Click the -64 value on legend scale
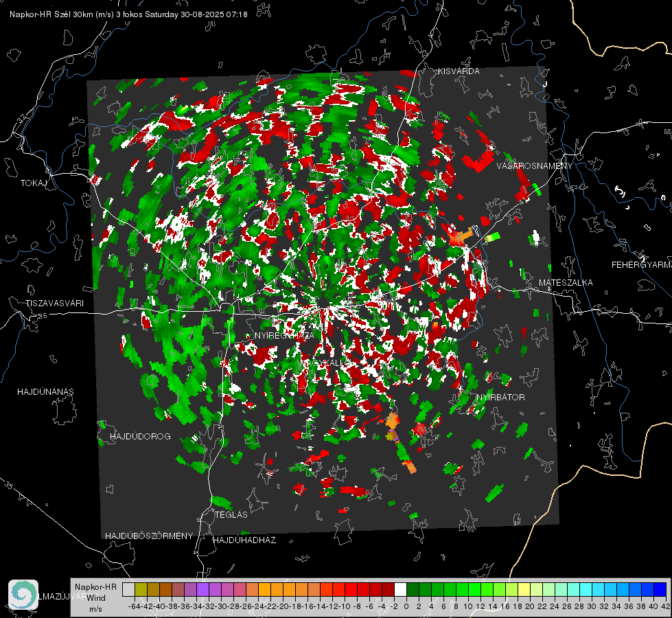The width and height of the screenshot is (672, 618). click(134, 606)
